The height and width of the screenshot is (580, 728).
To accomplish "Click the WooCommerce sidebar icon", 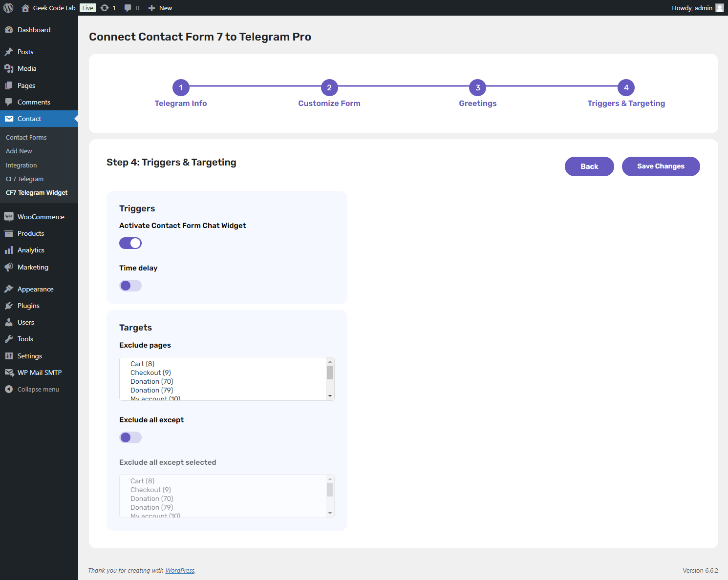I will tap(9, 217).
